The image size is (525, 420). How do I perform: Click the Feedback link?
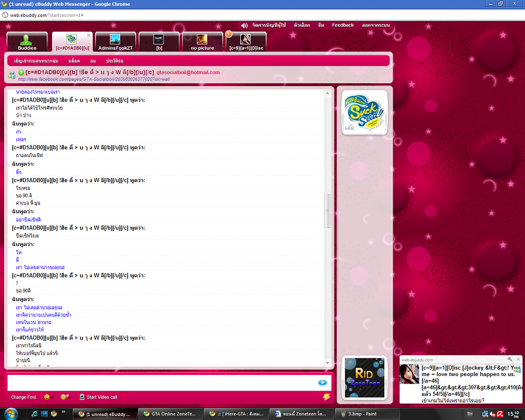point(343,25)
